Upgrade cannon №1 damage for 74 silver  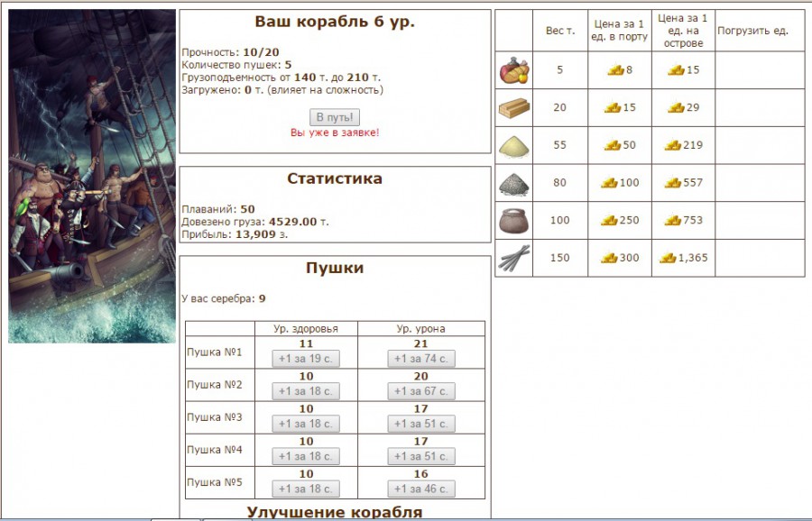coord(421,359)
